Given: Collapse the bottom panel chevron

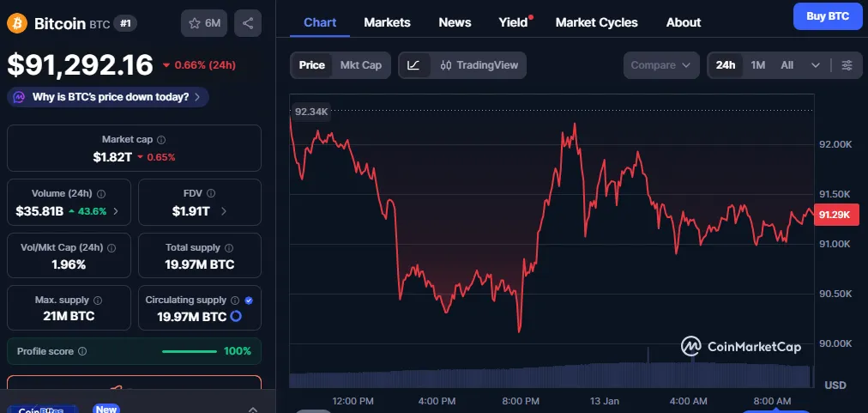Looking at the screenshot, I should click(252, 409).
